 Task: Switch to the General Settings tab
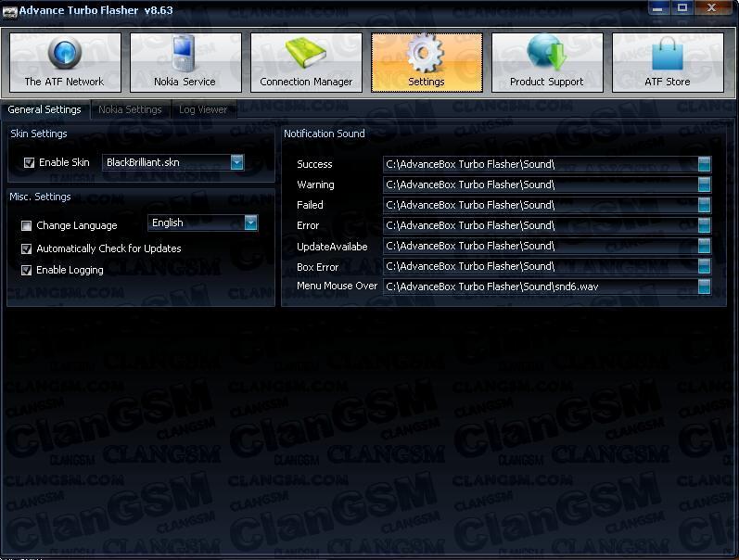tap(45, 109)
